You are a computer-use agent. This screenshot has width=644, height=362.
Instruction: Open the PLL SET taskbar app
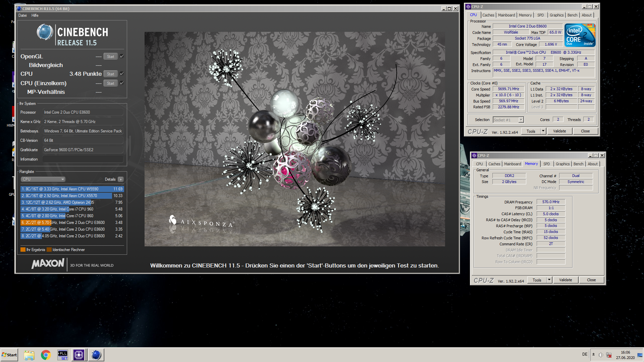coord(63,355)
